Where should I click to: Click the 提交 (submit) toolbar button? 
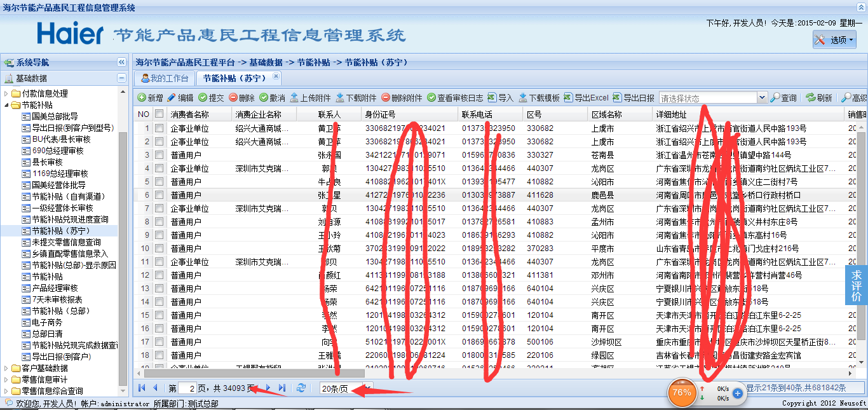click(211, 98)
